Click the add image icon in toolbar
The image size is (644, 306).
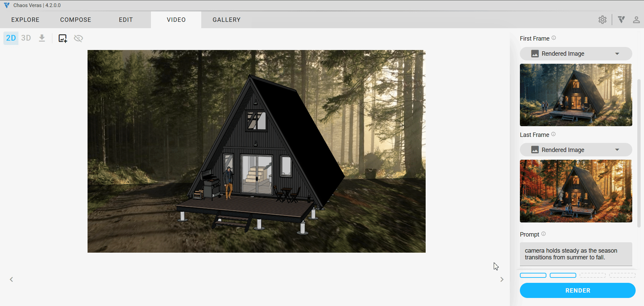63,38
